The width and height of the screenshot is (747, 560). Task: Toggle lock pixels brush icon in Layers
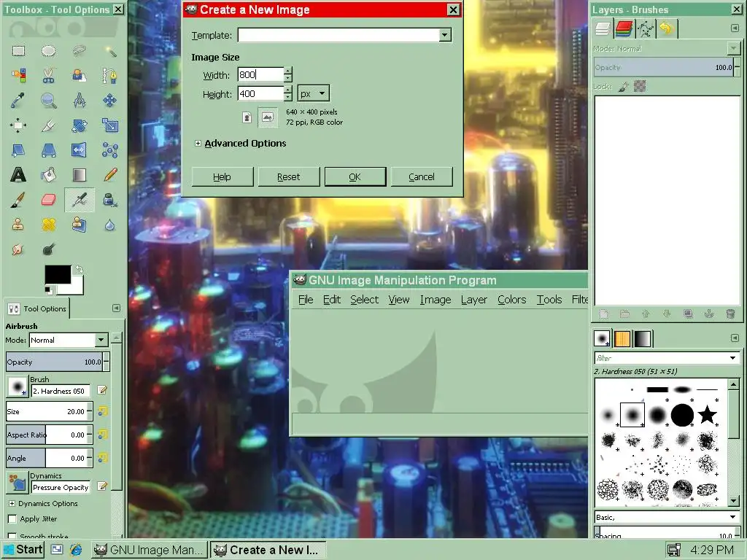pos(624,87)
